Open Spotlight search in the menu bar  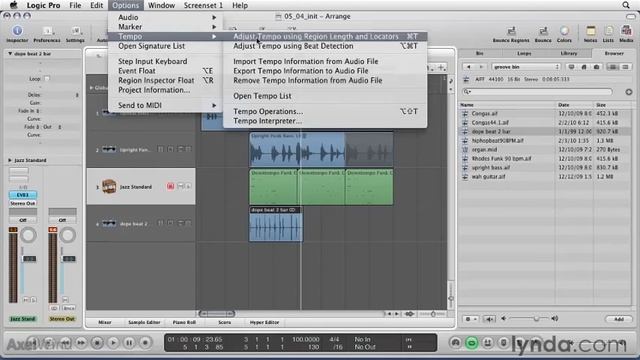pos(626,5)
